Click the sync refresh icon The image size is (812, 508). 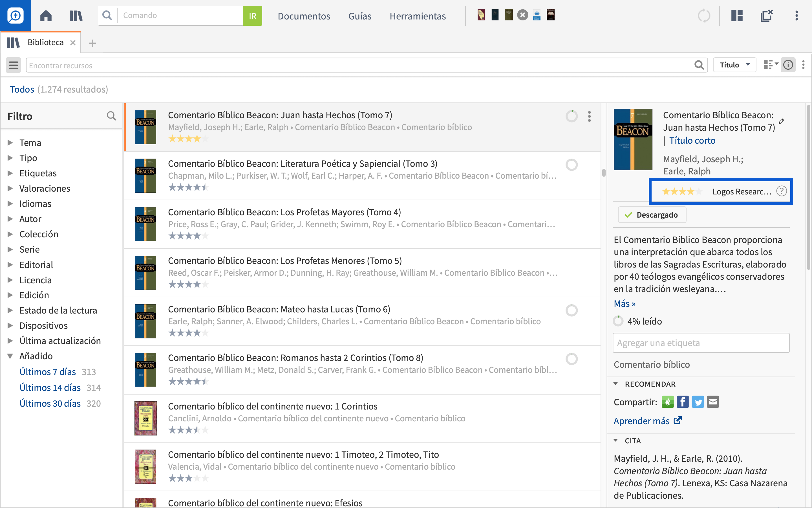click(704, 16)
